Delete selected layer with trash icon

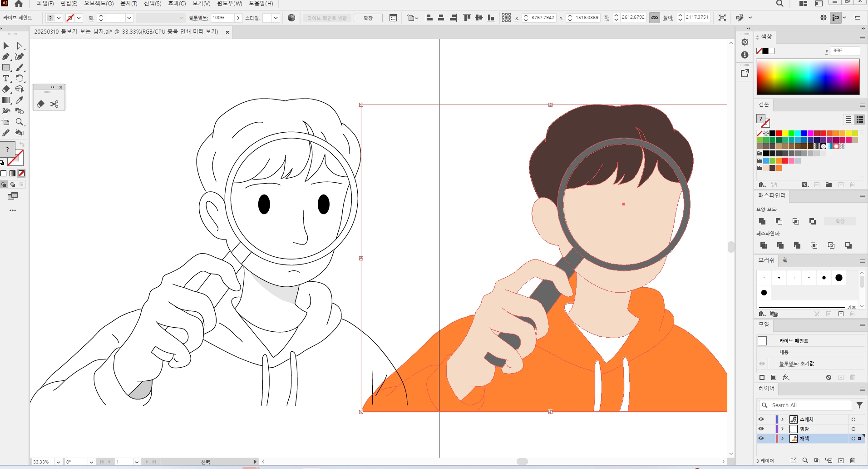[x=852, y=460]
